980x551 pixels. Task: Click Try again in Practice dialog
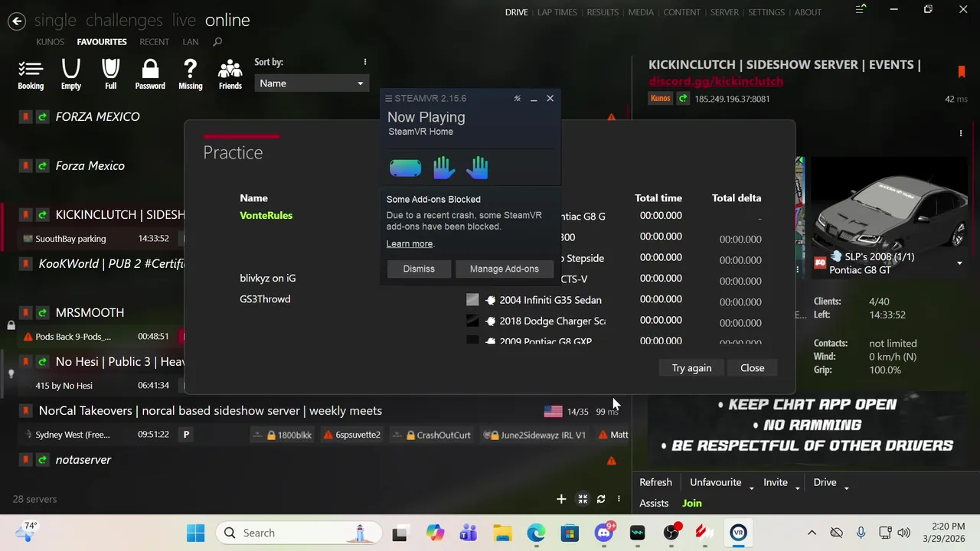pos(692,368)
